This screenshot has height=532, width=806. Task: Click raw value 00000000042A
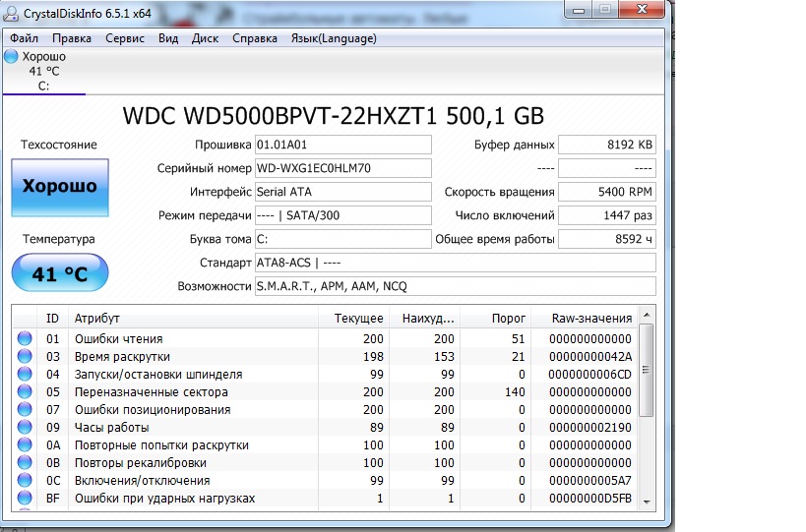click(590, 356)
